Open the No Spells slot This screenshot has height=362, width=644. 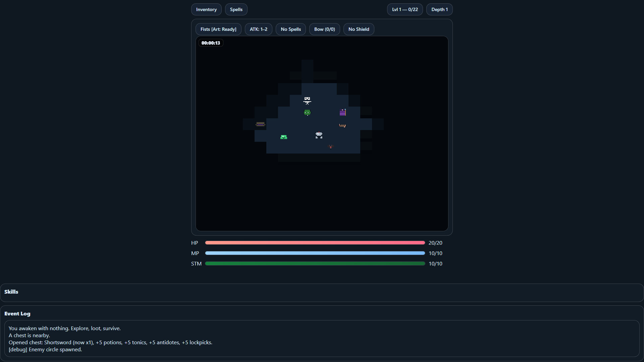pyautogui.click(x=290, y=29)
